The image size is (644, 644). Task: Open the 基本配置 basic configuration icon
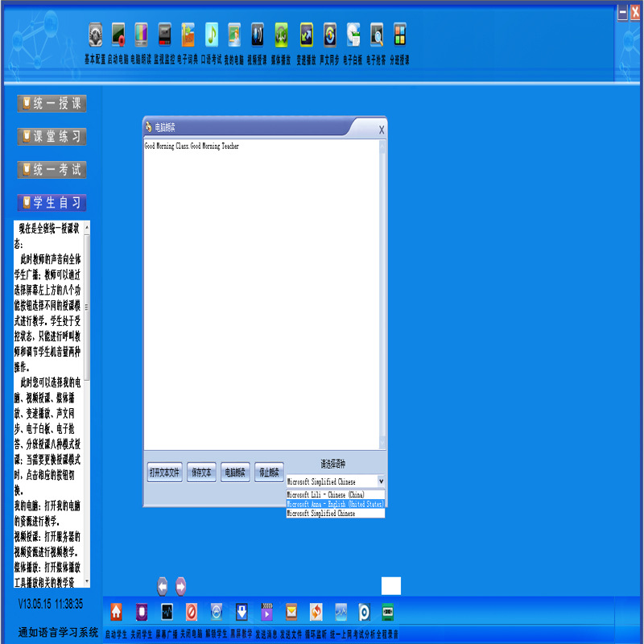tap(95, 36)
